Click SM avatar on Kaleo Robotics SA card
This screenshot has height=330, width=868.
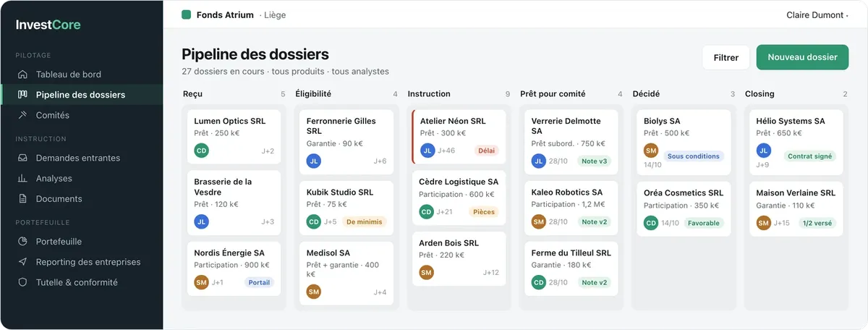[538, 221]
